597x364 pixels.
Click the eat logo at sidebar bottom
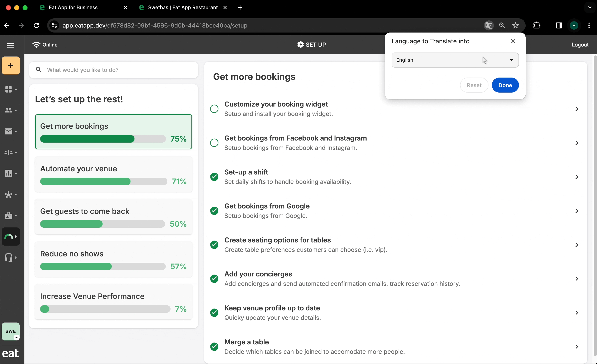click(x=11, y=353)
